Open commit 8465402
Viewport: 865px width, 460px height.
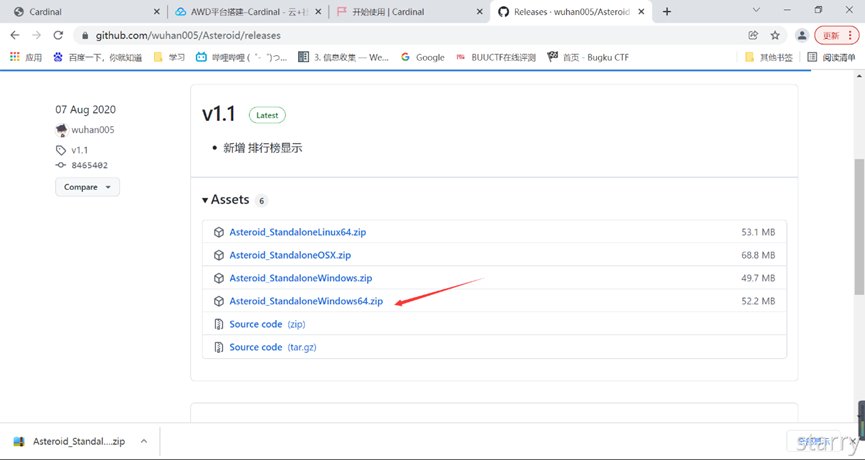pyautogui.click(x=89, y=165)
